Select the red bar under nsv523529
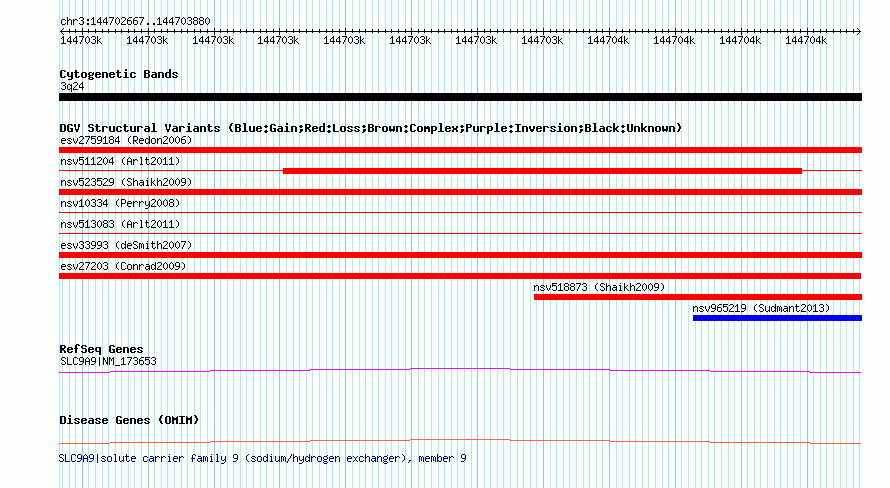The width and height of the screenshot is (890, 488). coord(460,192)
